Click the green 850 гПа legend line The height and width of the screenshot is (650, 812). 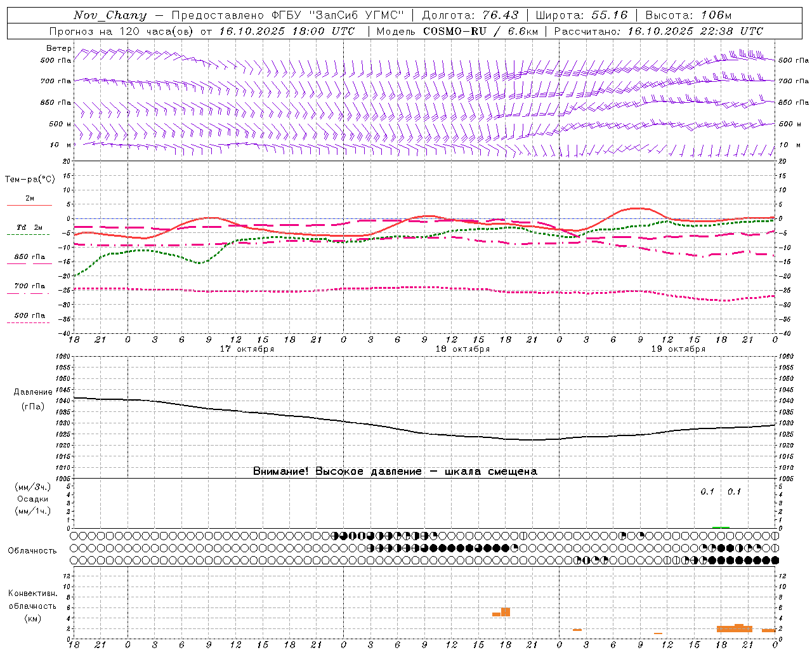click(29, 264)
